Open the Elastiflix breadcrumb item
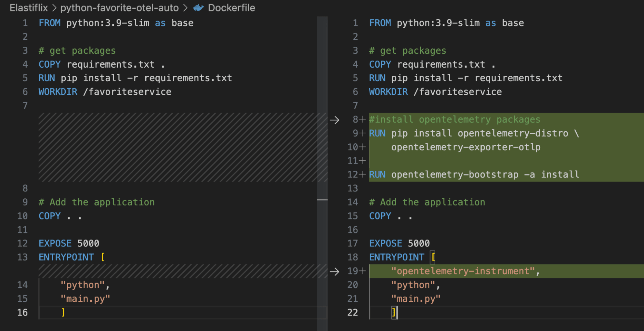 29,8
